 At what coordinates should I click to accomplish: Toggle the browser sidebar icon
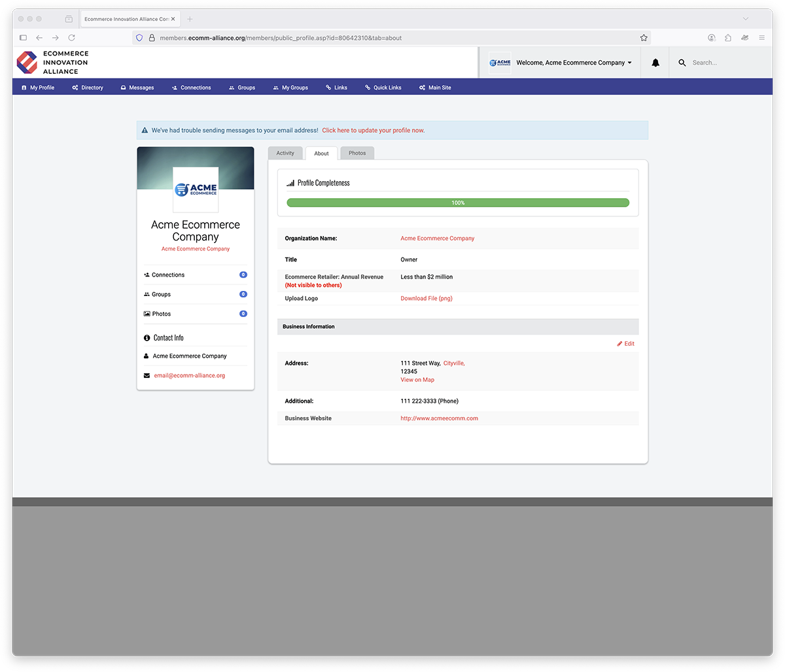point(24,38)
